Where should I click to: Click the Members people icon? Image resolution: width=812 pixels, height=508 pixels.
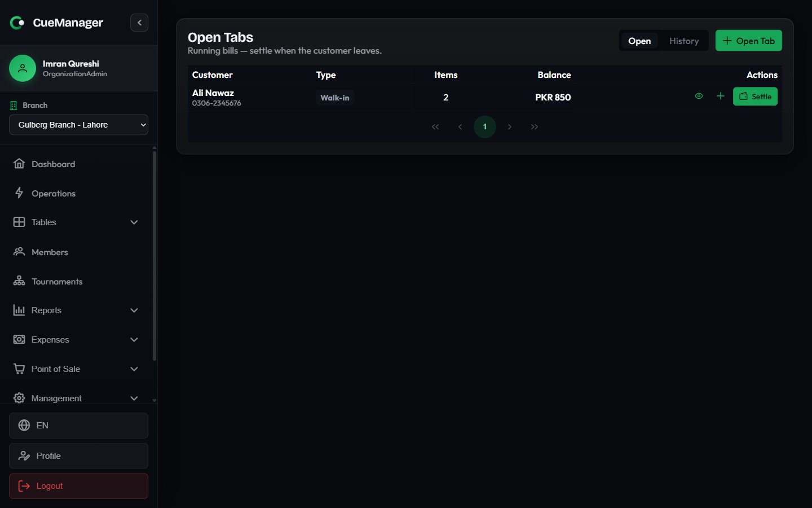click(19, 252)
